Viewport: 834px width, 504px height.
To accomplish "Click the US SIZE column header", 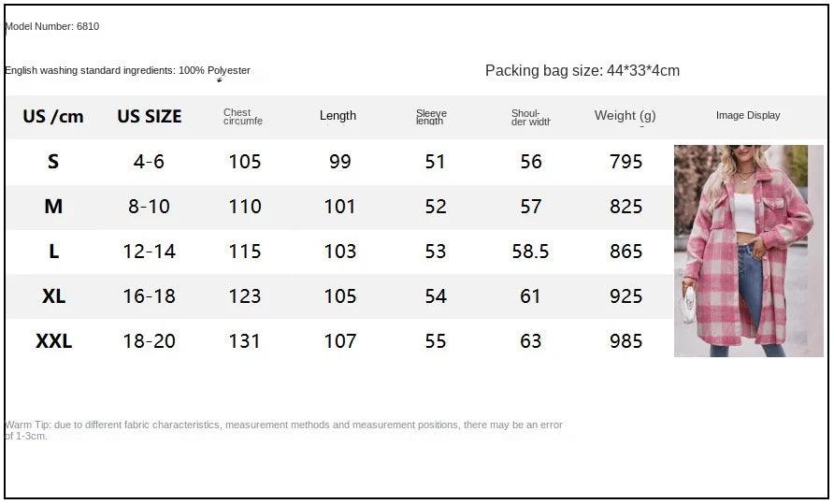I will [150, 117].
